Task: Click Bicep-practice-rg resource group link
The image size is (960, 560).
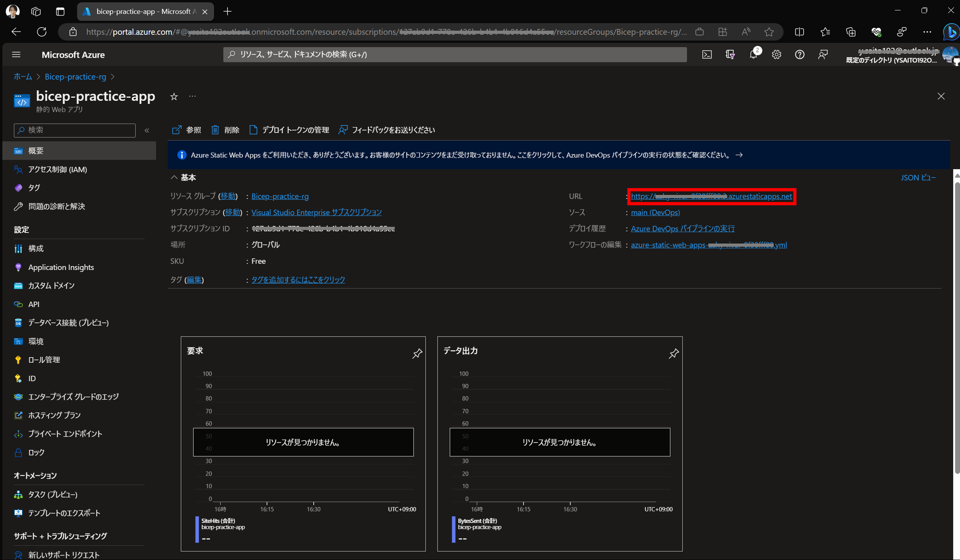Action: pos(280,196)
